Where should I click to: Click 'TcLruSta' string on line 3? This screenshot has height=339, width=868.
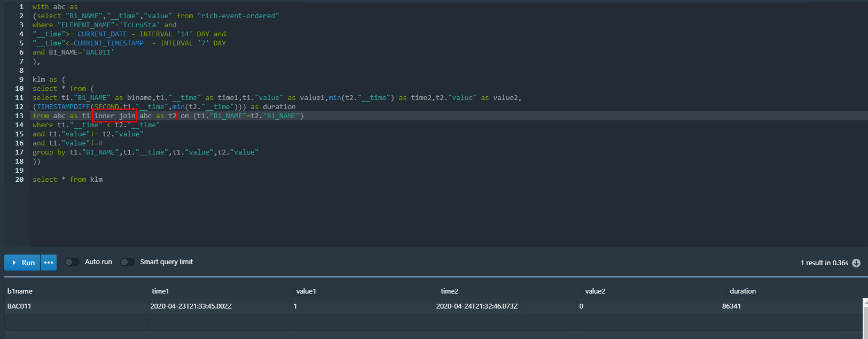tap(139, 25)
